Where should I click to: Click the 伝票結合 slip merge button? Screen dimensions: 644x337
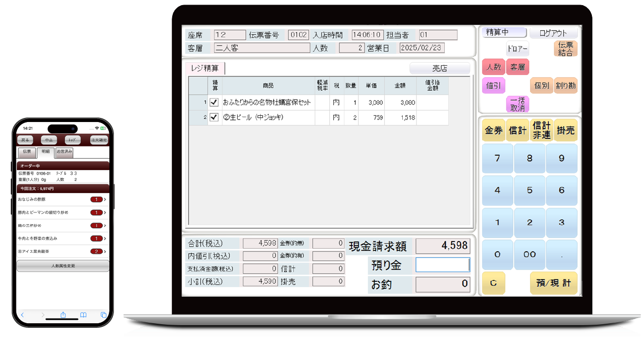565,49
